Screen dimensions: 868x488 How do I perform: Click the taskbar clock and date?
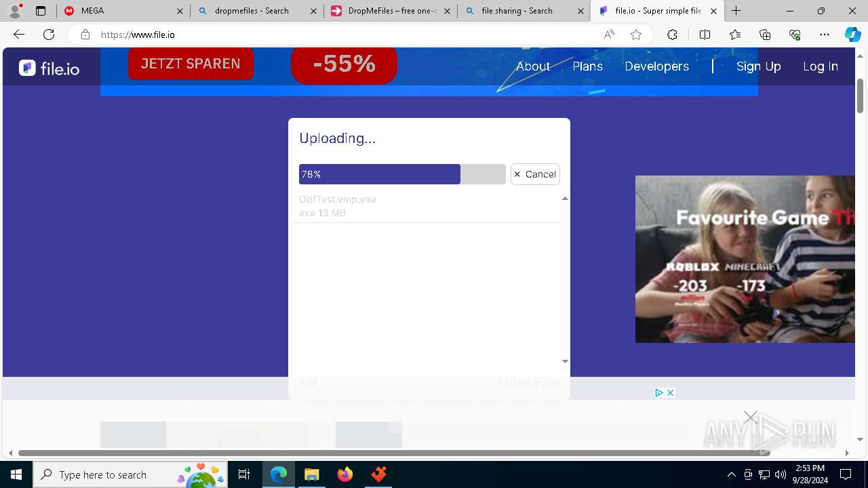[x=810, y=474]
